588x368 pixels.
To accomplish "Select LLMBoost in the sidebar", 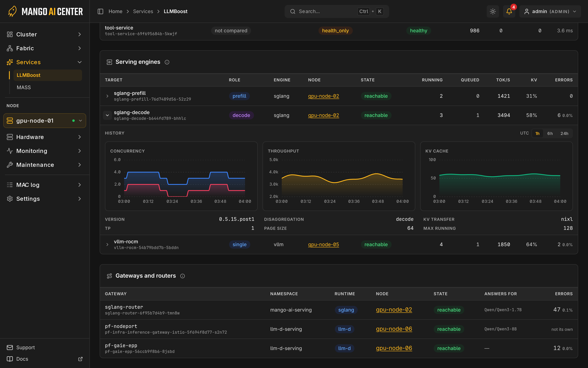I will 48,75.
